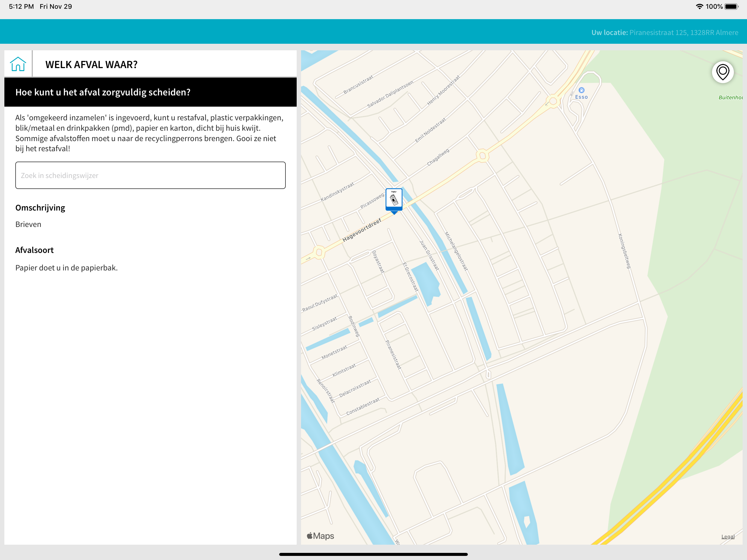Tap the battery indicator icon

tap(731, 6)
